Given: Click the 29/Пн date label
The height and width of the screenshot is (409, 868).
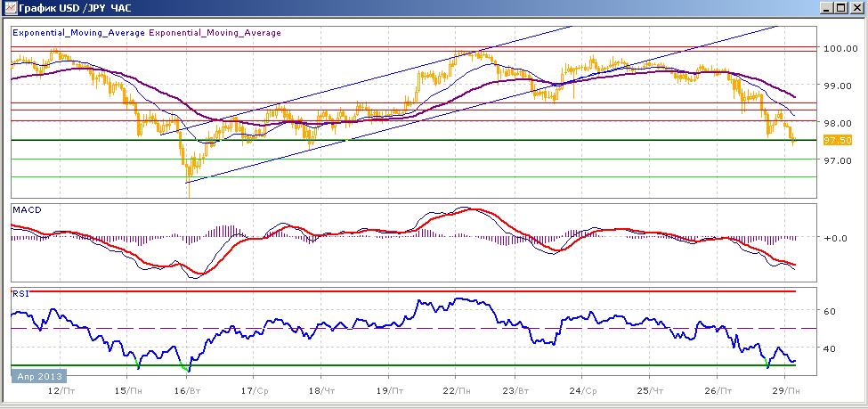Looking at the screenshot, I should tap(785, 390).
